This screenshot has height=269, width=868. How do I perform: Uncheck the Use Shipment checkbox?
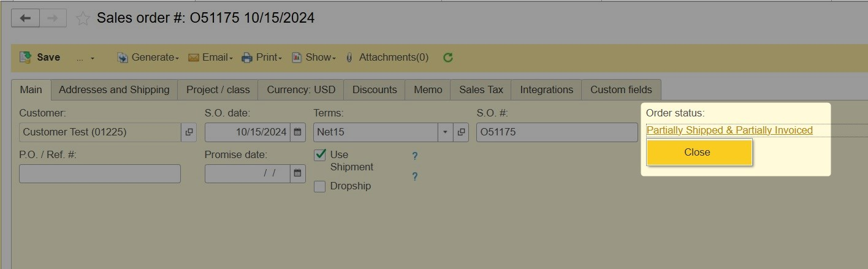[319, 155]
